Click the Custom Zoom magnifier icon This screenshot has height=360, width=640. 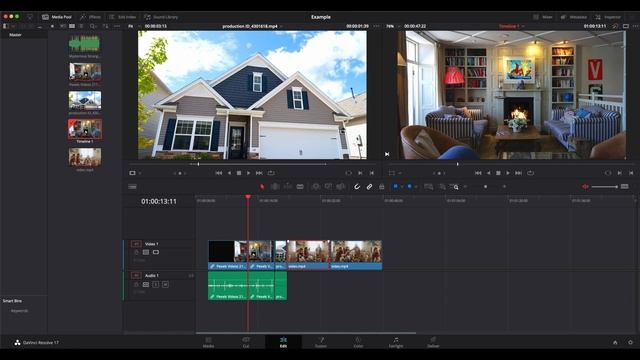click(454, 187)
